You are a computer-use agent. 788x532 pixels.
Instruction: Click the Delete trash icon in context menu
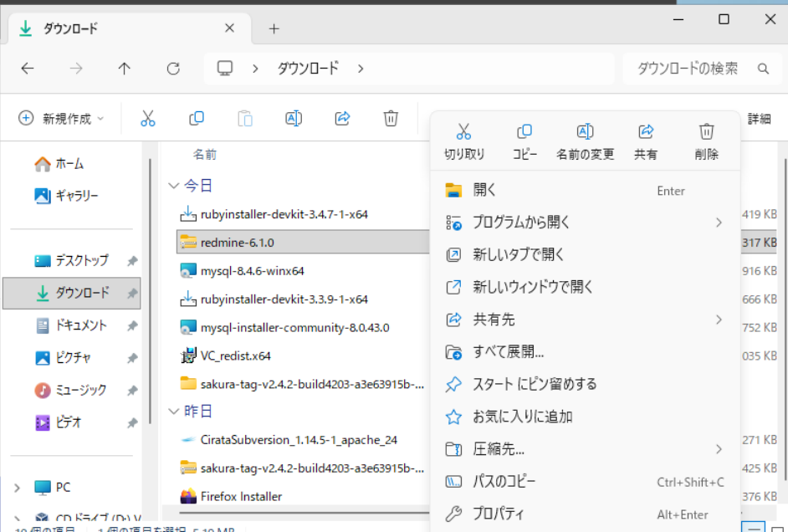click(706, 133)
